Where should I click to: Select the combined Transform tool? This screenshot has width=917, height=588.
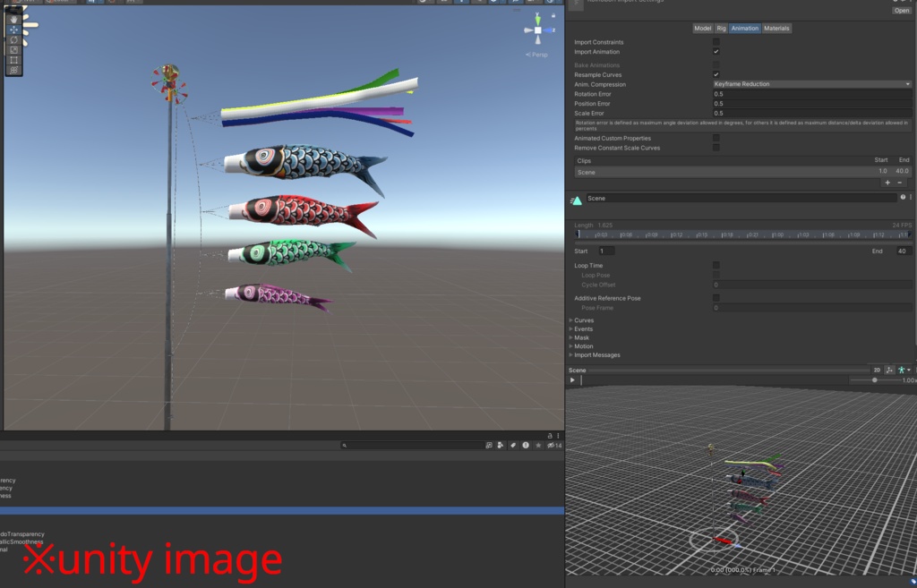point(13,70)
